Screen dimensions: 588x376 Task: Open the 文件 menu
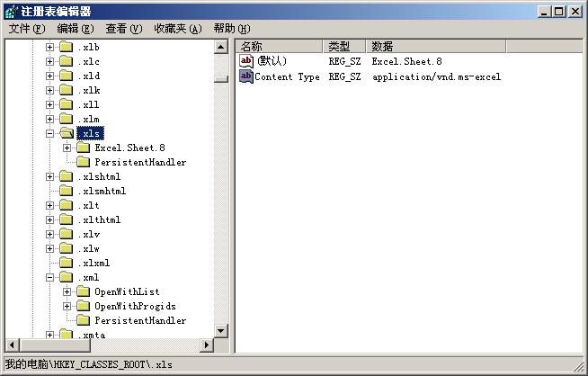pyautogui.click(x=26, y=29)
